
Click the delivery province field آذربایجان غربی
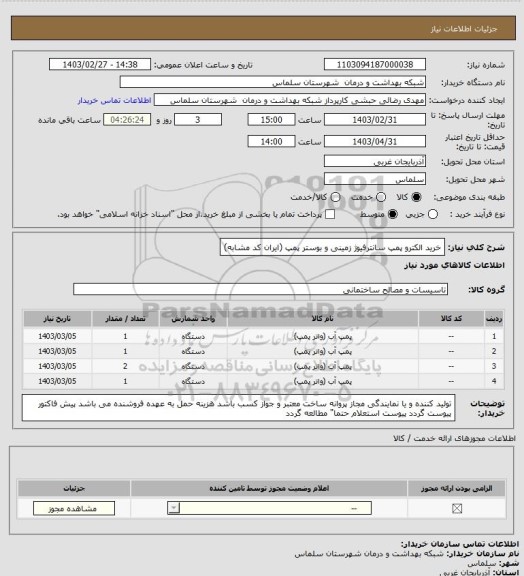tap(375, 161)
